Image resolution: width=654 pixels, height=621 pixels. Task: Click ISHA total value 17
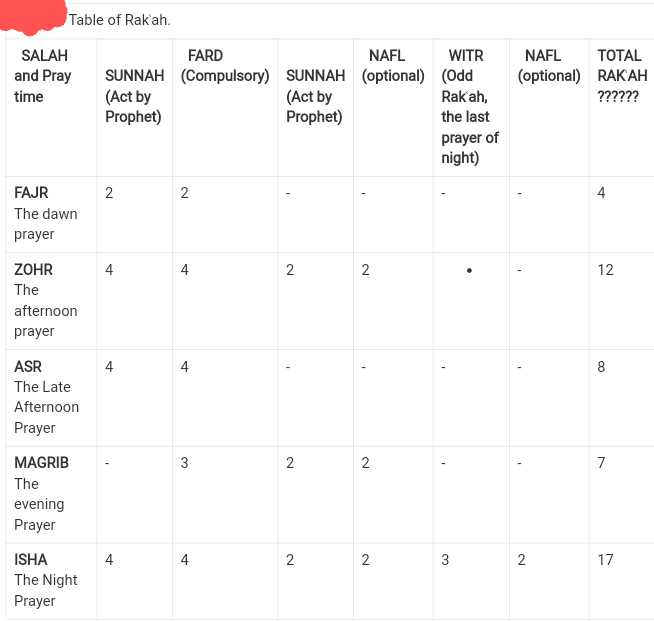tap(606, 560)
